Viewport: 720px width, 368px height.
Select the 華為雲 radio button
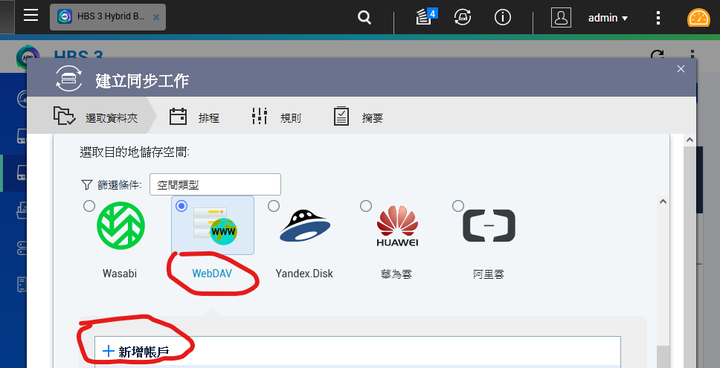[366, 206]
